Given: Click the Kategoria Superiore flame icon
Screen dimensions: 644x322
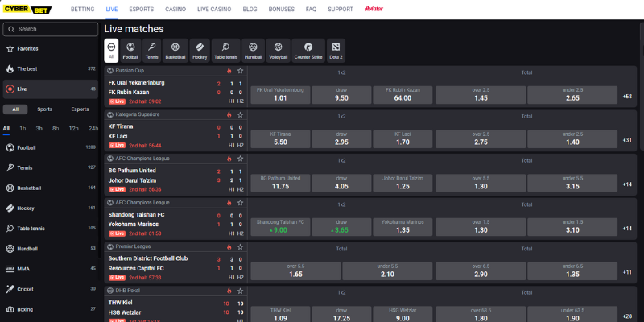Looking at the screenshot, I should pyautogui.click(x=229, y=114).
